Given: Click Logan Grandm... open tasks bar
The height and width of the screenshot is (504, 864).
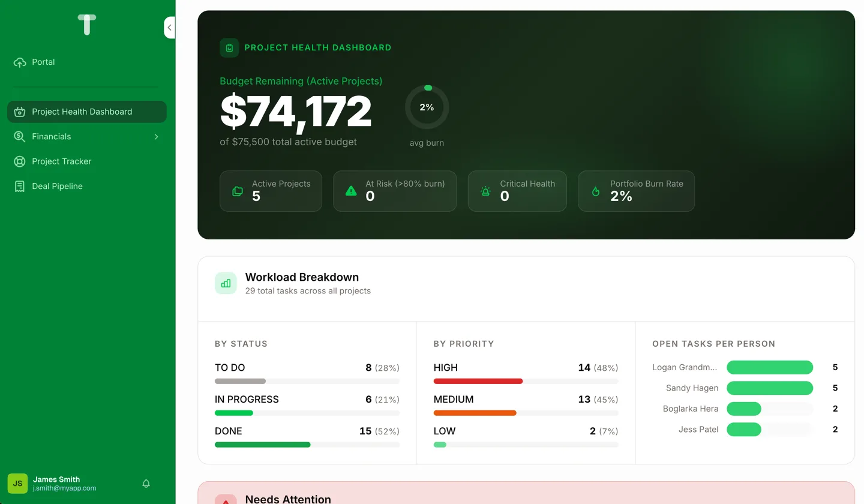Looking at the screenshot, I should 770,367.
